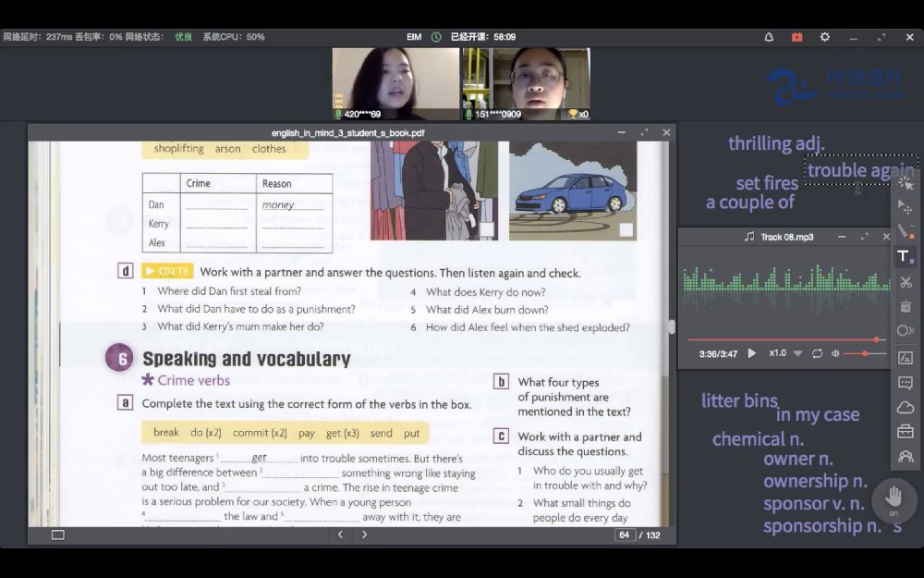Go to the next PDF page

point(364,535)
